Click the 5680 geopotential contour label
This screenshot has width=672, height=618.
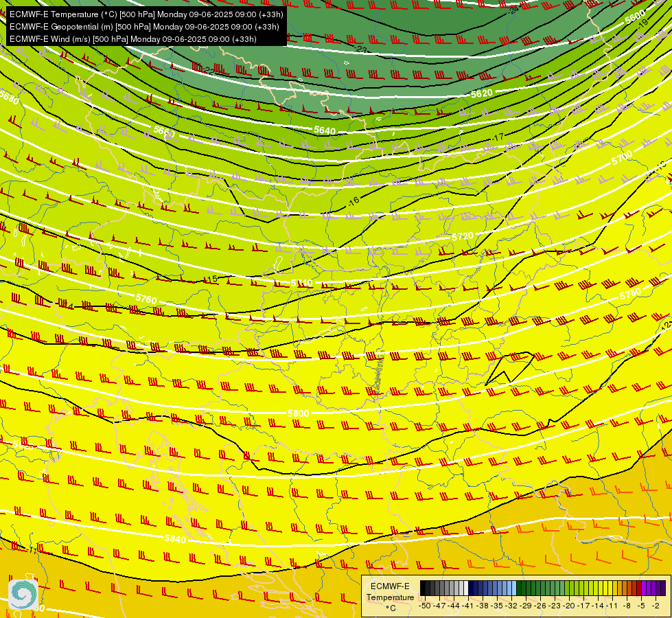pos(10,98)
